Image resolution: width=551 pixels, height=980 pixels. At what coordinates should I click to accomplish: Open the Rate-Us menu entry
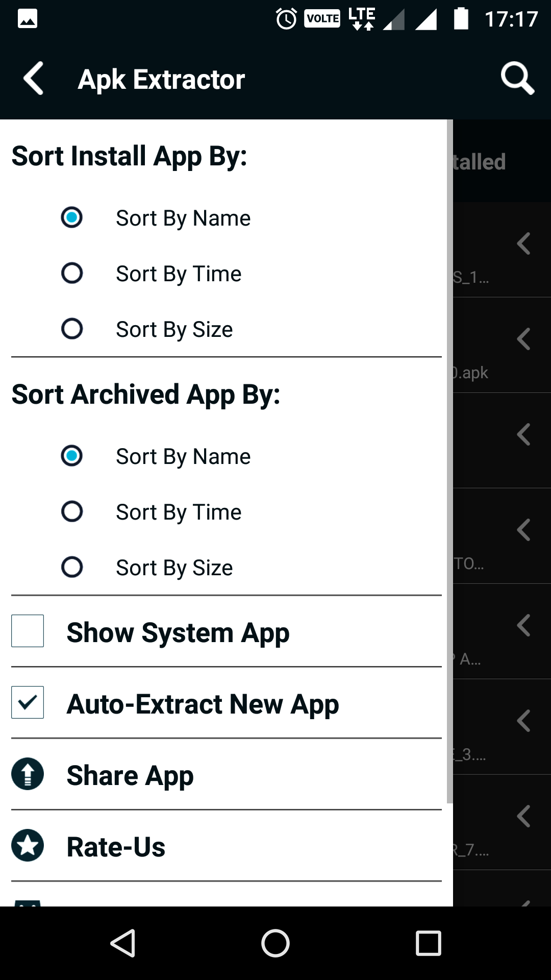(x=116, y=847)
